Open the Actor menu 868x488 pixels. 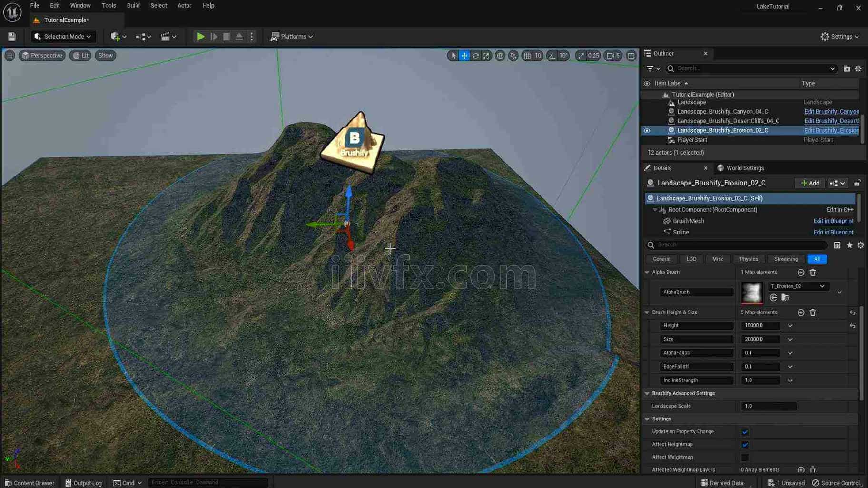pyautogui.click(x=184, y=6)
